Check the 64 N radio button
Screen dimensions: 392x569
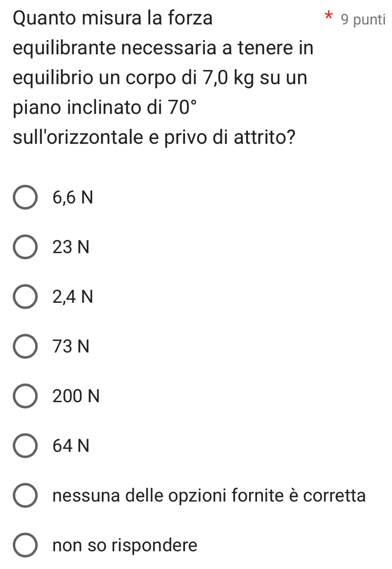coord(25,446)
